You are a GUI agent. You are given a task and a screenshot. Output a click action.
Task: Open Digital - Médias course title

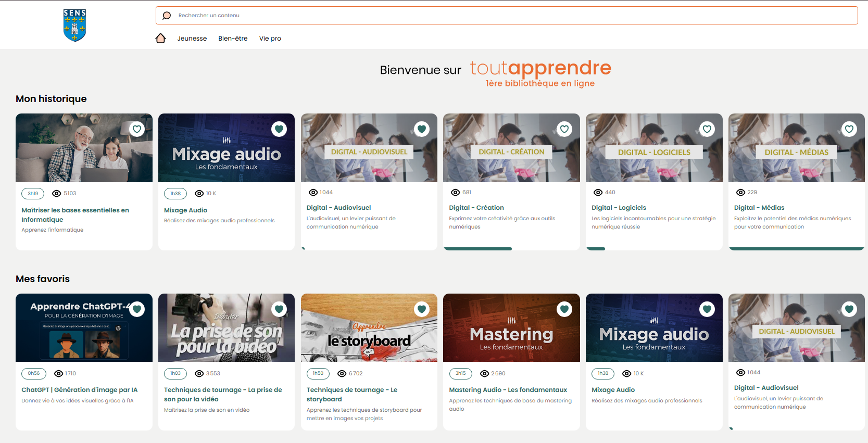click(x=759, y=208)
